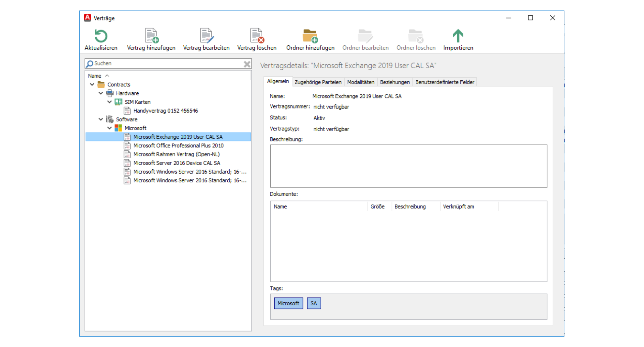Viewport: 644px width, 347px height.
Task: Click into the Suchen search field
Action: 168,63
